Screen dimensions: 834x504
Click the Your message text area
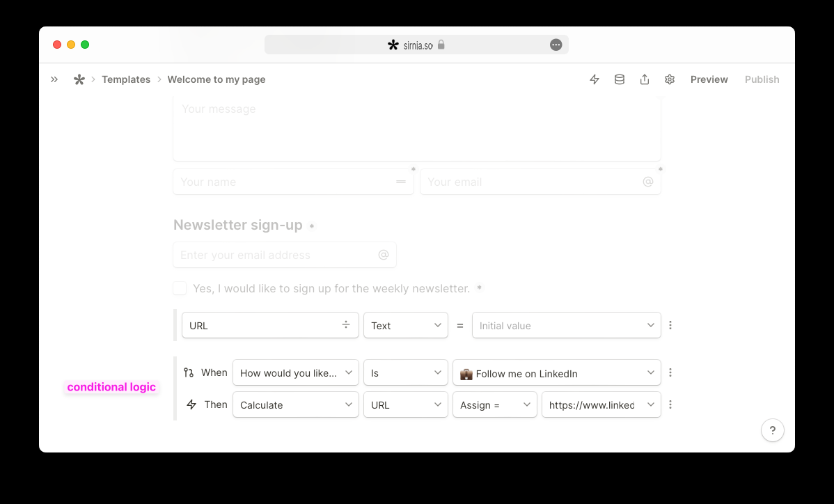[417, 129]
